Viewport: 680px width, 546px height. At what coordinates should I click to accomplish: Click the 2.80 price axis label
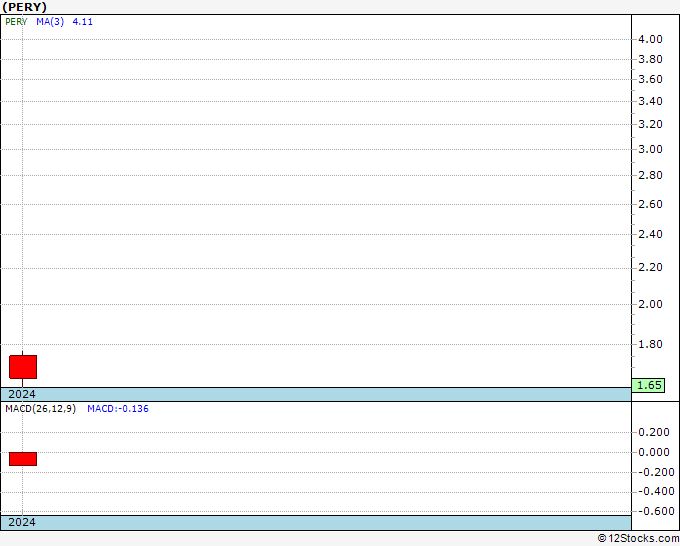coord(650,176)
